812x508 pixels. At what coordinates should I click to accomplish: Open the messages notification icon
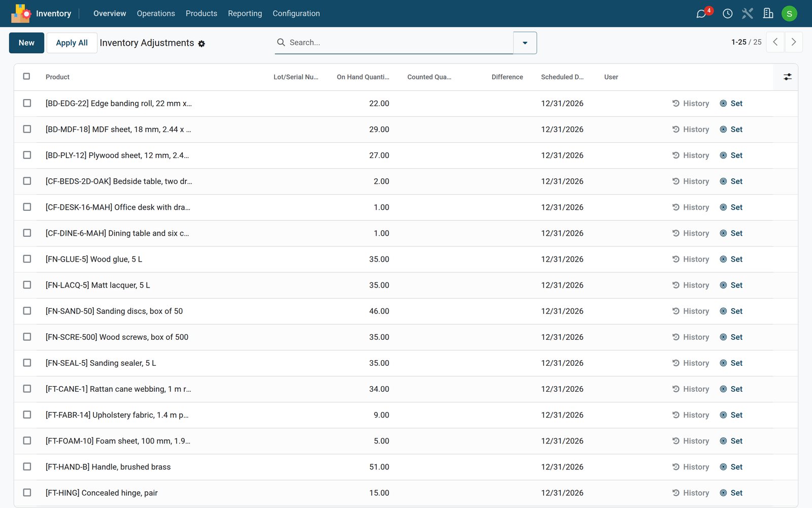click(x=701, y=14)
